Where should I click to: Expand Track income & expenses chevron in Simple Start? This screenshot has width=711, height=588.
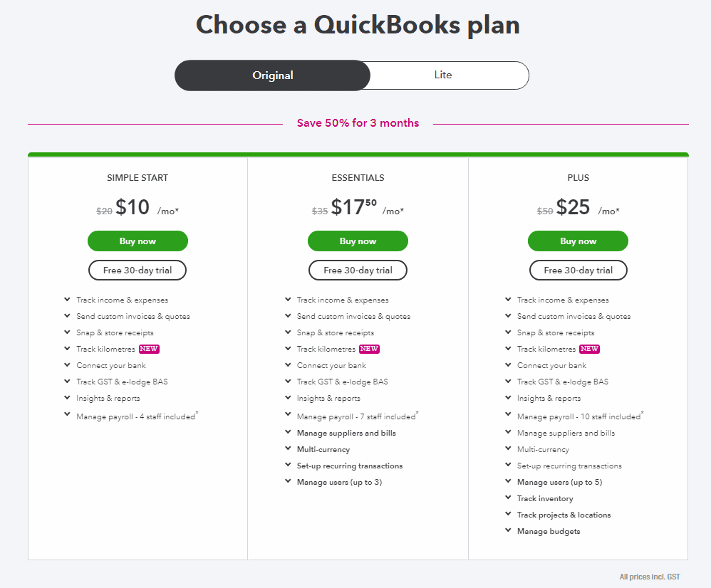coord(67,300)
